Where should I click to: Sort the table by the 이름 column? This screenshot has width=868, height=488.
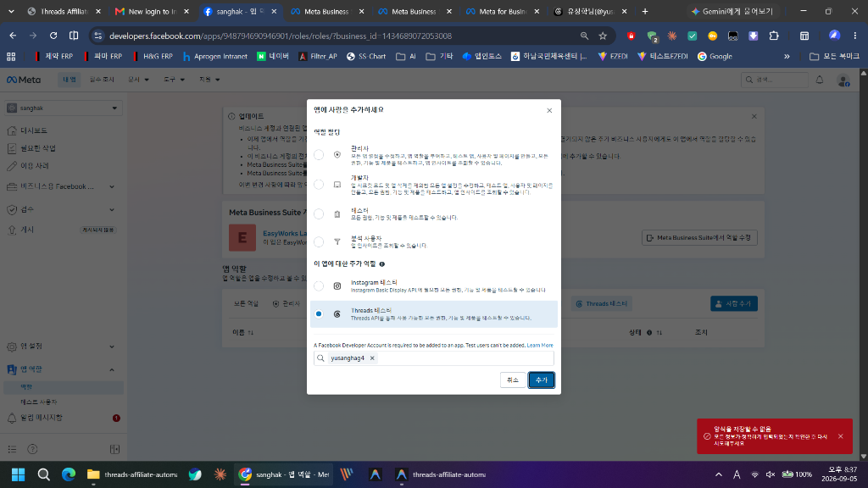point(243,332)
